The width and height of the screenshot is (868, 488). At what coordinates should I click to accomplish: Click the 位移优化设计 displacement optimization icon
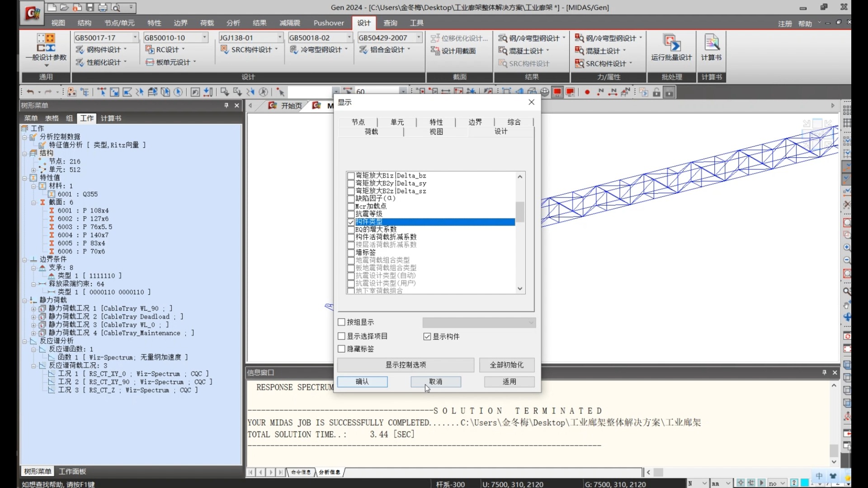click(435, 38)
